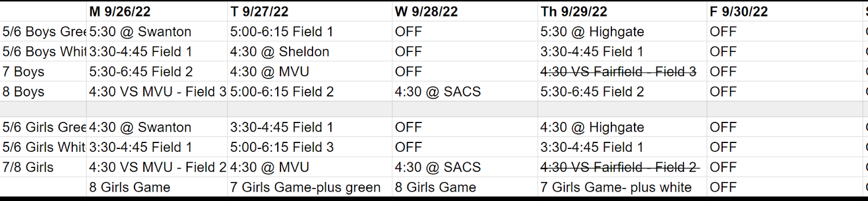This screenshot has width=868, height=201.
Task: Select the W 9/28/22 header cell
Action: [x=465, y=11]
